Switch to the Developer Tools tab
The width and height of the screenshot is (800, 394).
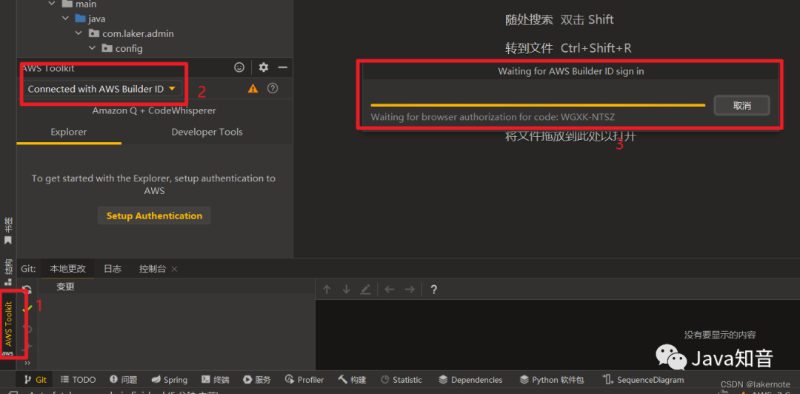207,132
